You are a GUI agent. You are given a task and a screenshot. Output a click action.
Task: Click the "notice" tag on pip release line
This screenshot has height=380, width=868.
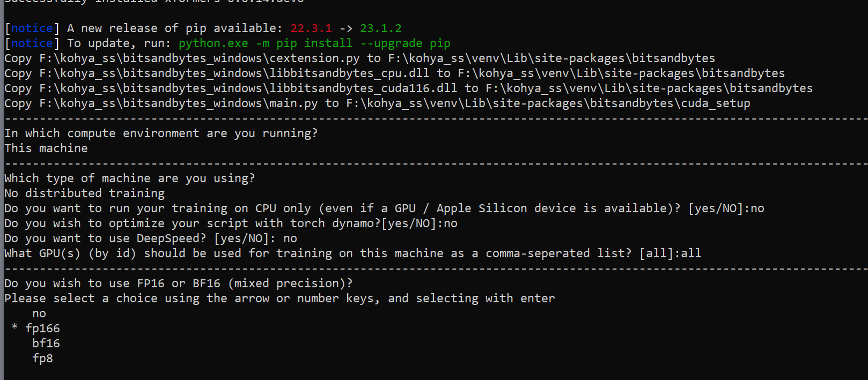[32, 28]
